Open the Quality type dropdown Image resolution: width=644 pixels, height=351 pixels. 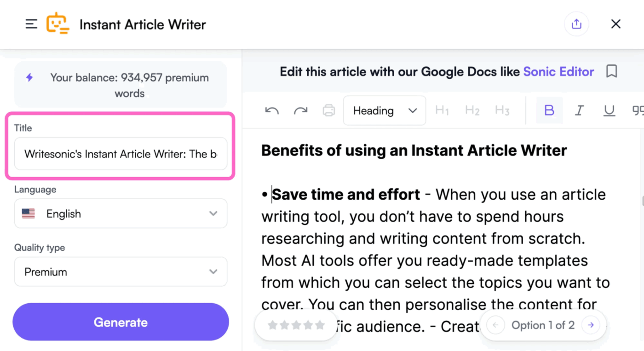pos(213,271)
